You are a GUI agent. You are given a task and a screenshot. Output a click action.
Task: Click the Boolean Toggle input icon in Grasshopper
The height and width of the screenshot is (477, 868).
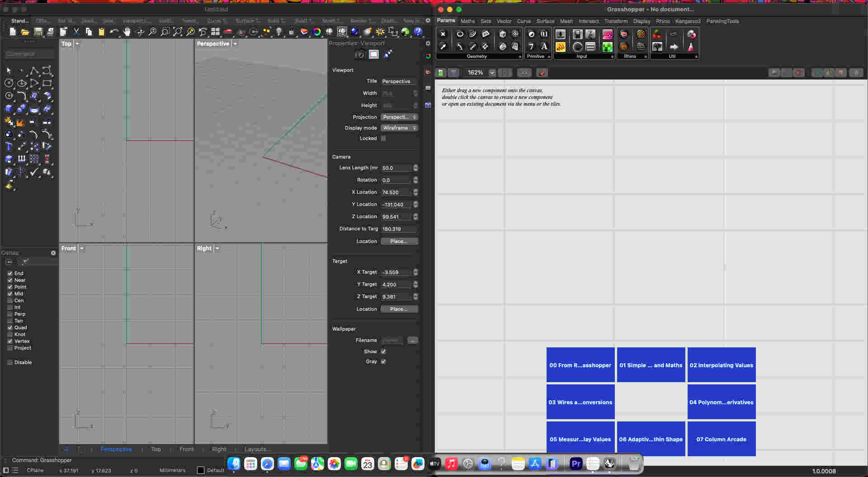(x=577, y=34)
